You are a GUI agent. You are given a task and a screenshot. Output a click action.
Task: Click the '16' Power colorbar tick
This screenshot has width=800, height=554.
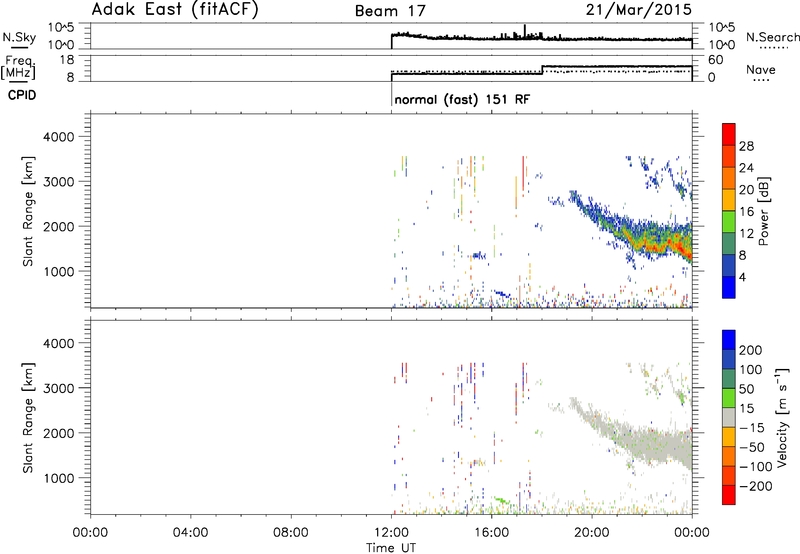point(746,212)
